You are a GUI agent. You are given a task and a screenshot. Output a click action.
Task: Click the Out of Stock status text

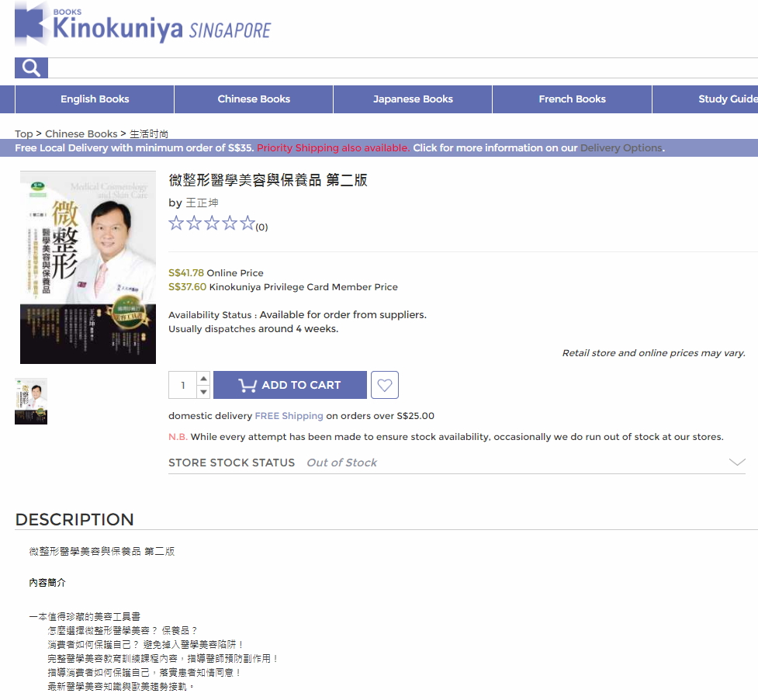click(x=342, y=463)
